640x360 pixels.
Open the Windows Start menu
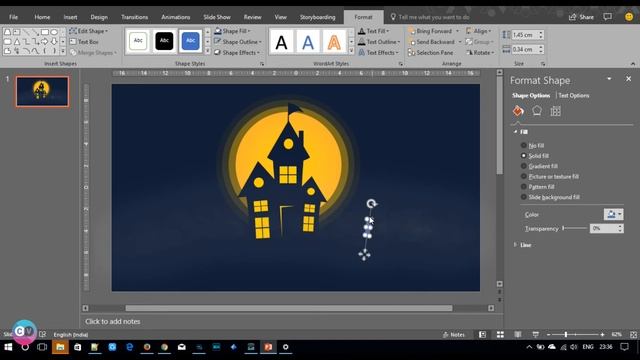(8, 347)
